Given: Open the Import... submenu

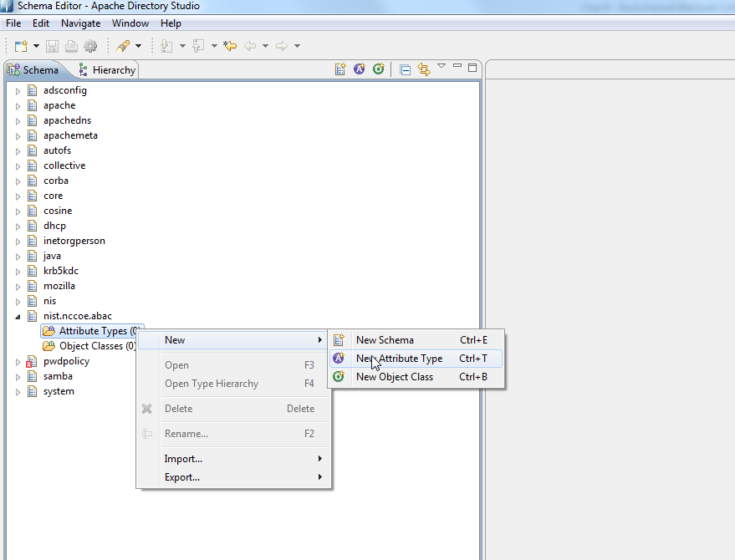Looking at the screenshot, I should pyautogui.click(x=234, y=459).
